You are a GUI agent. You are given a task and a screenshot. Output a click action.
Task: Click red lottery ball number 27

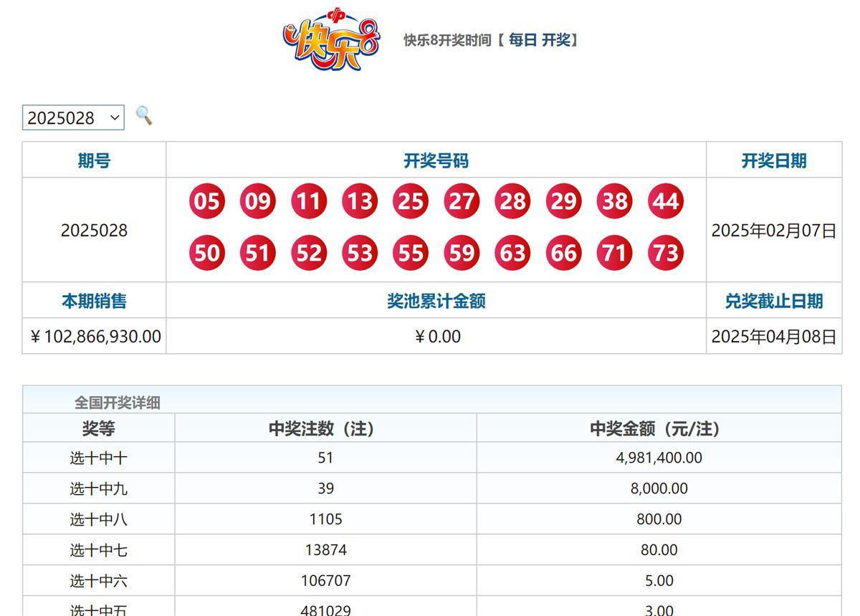coord(462,201)
